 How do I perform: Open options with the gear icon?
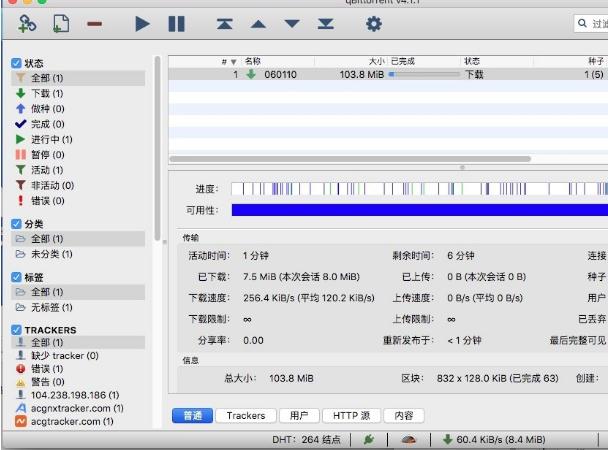[x=374, y=24]
